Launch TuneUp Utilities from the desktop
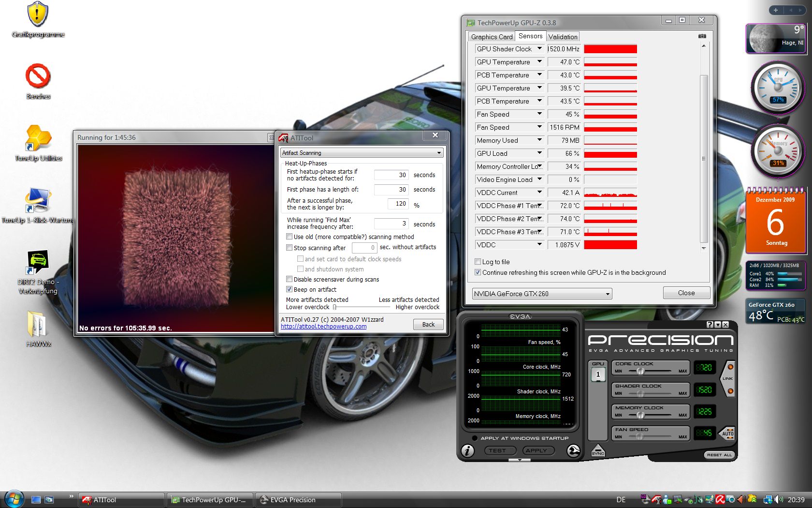The width and height of the screenshot is (812, 508). (38, 143)
